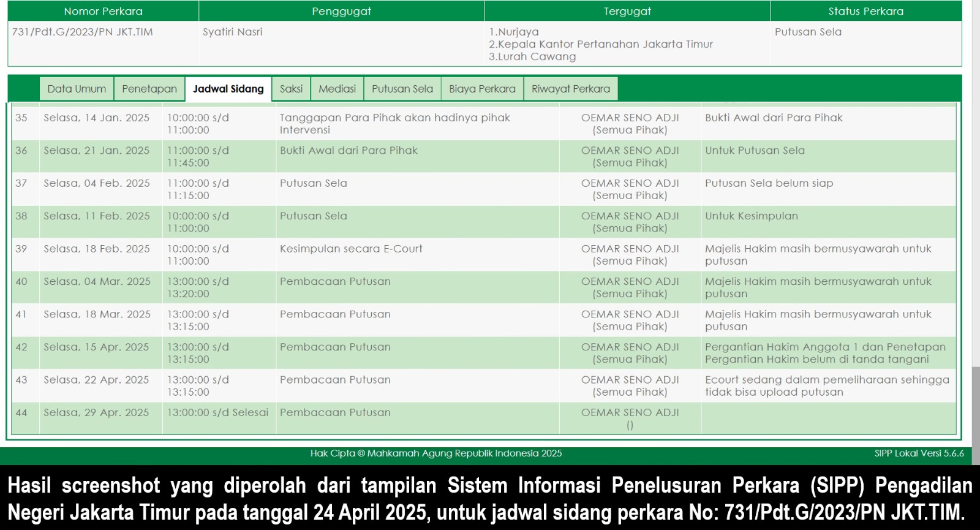
Task: Open the Saksi tab
Action: 291,89
